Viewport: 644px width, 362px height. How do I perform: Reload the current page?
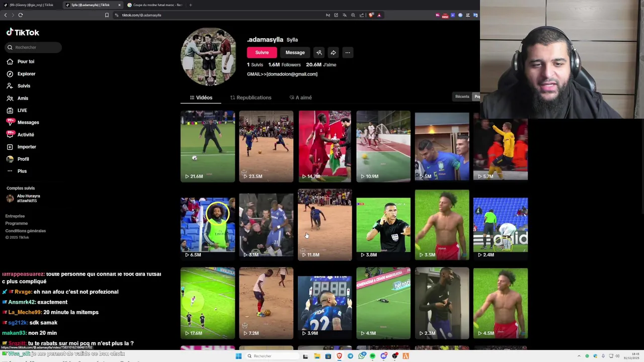pyautogui.click(x=21, y=15)
